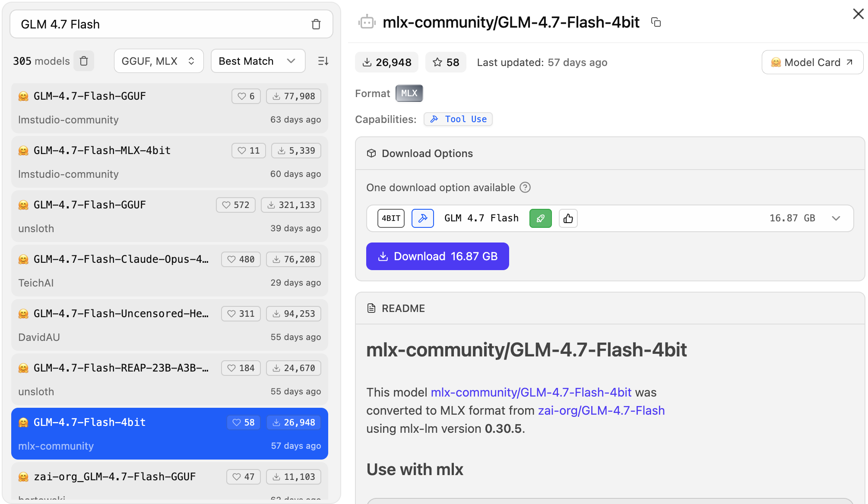Screen dimensions: 868x504
Task: Copy model name using the copy icon
Action: [656, 22]
